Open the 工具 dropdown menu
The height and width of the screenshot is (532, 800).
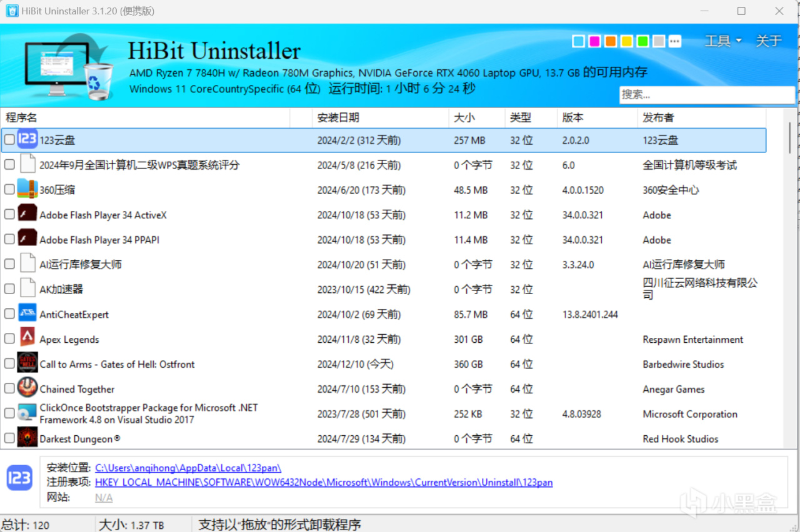pyautogui.click(x=723, y=41)
